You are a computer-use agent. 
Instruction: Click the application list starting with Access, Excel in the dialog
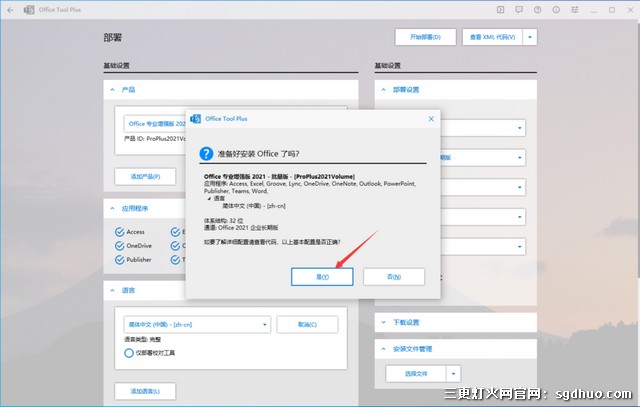[x=309, y=187]
